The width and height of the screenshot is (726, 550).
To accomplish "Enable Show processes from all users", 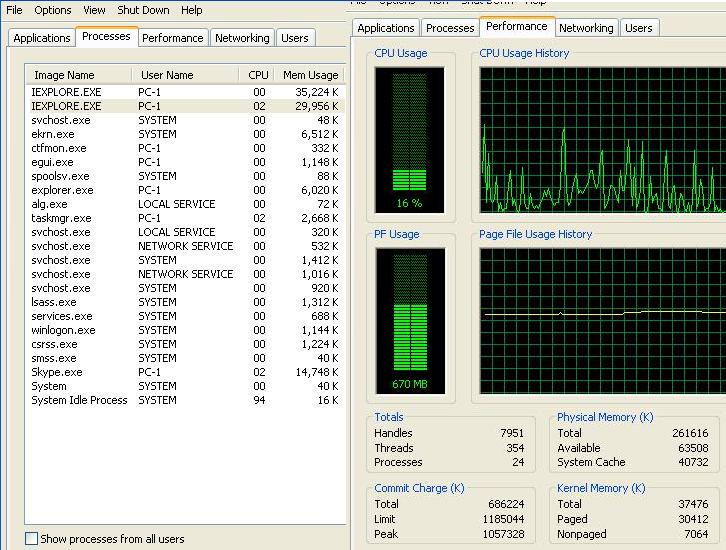I will click(31, 539).
